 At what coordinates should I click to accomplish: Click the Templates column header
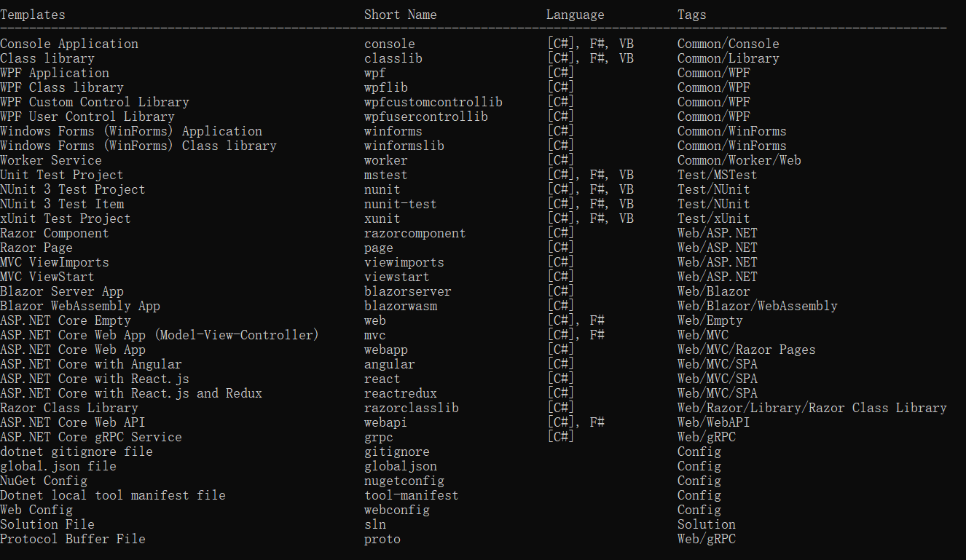coord(33,15)
